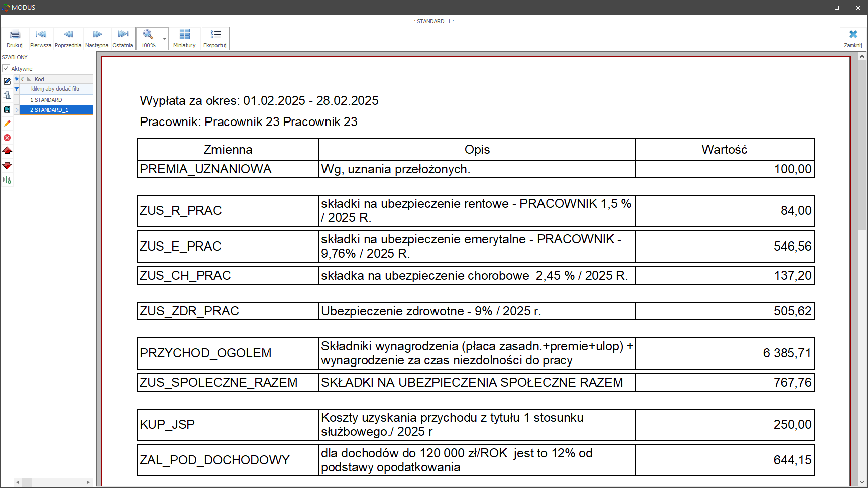Click the filter row to add filter

55,89
